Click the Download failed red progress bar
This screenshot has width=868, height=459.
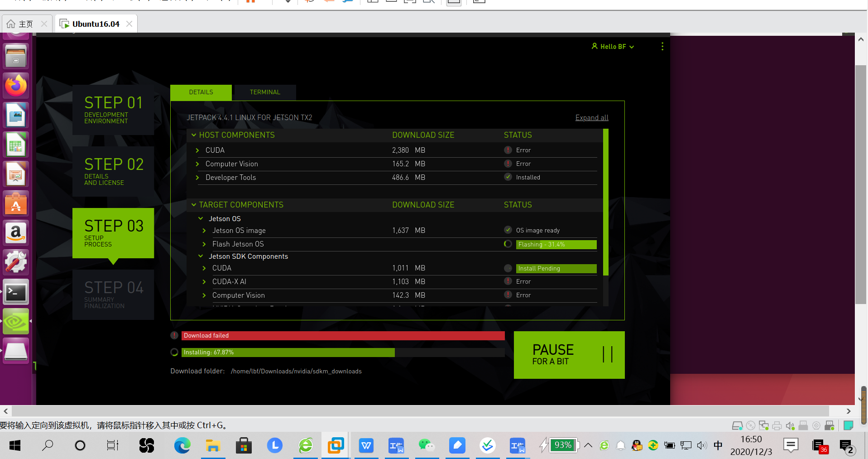tap(343, 335)
